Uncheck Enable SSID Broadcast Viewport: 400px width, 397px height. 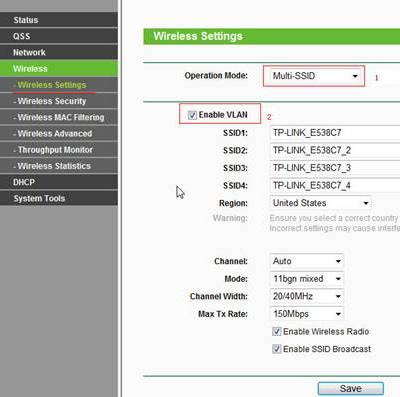point(277,349)
